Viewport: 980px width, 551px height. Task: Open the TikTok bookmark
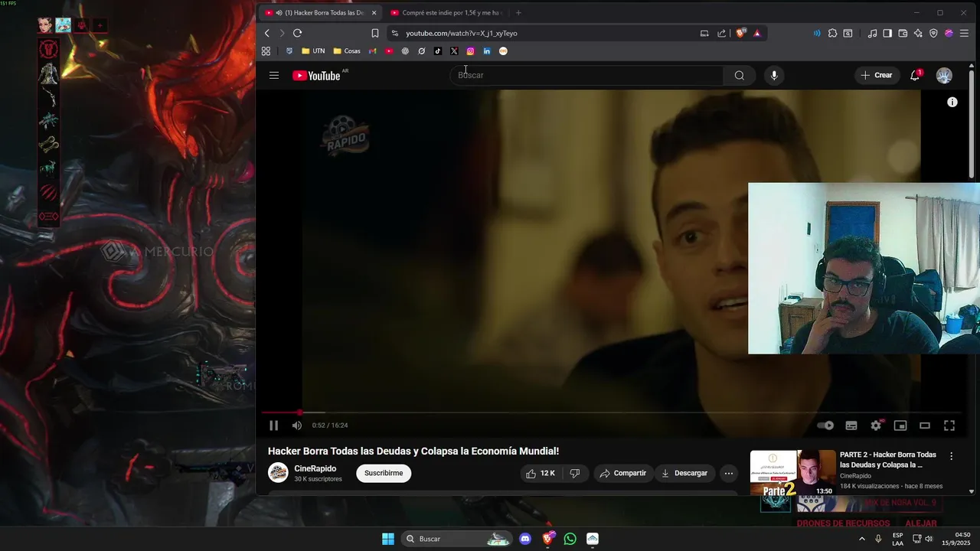point(438,51)
